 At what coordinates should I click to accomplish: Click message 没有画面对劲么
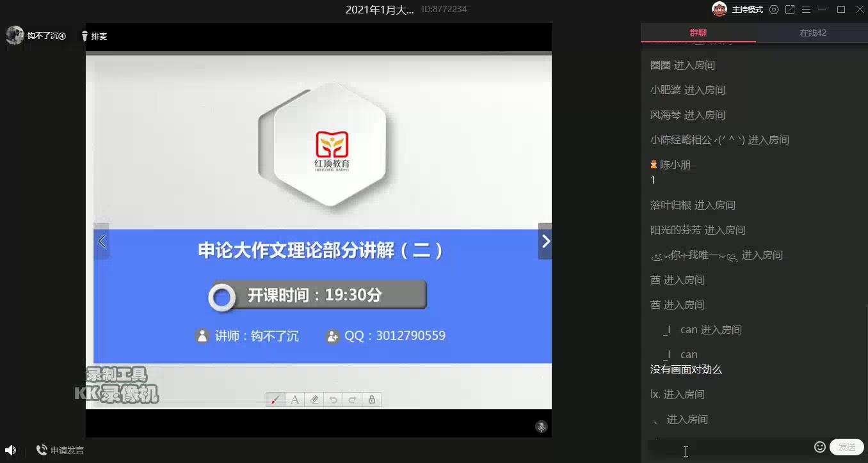686,370
